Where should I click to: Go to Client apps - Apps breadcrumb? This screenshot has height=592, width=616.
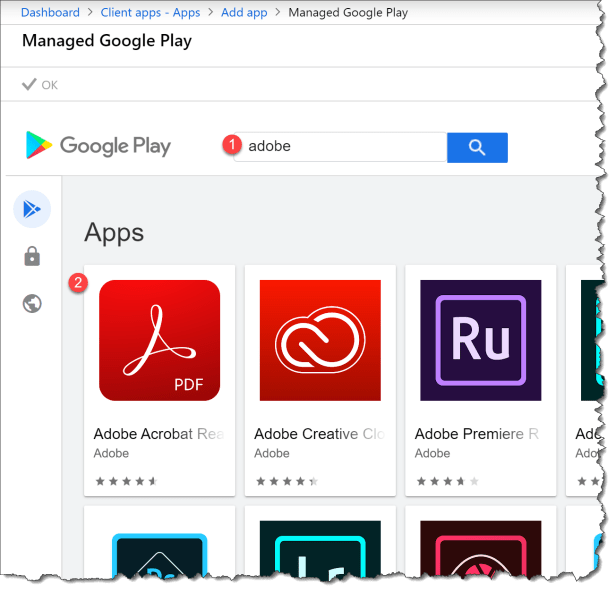pos(150,13)
